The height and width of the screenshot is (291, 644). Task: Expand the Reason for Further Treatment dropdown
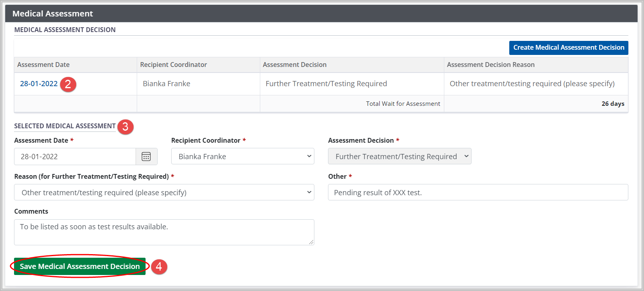point(164,192)
